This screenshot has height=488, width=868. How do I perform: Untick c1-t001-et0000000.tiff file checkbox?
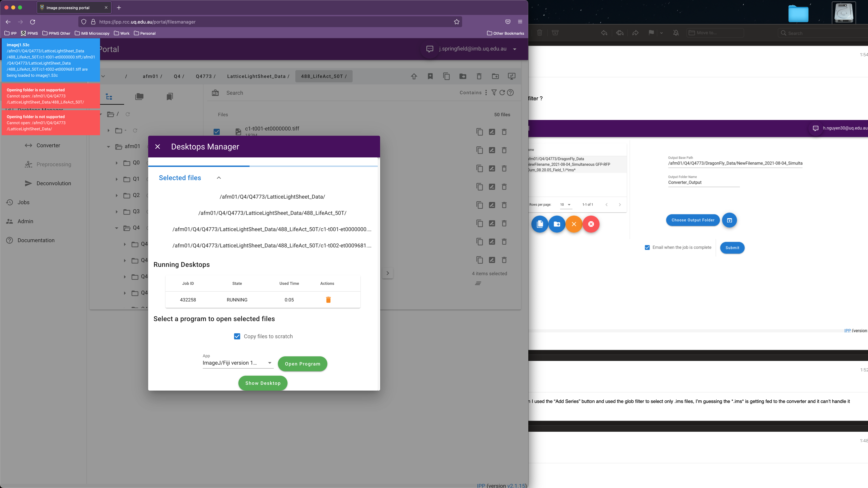coord(217,132)
